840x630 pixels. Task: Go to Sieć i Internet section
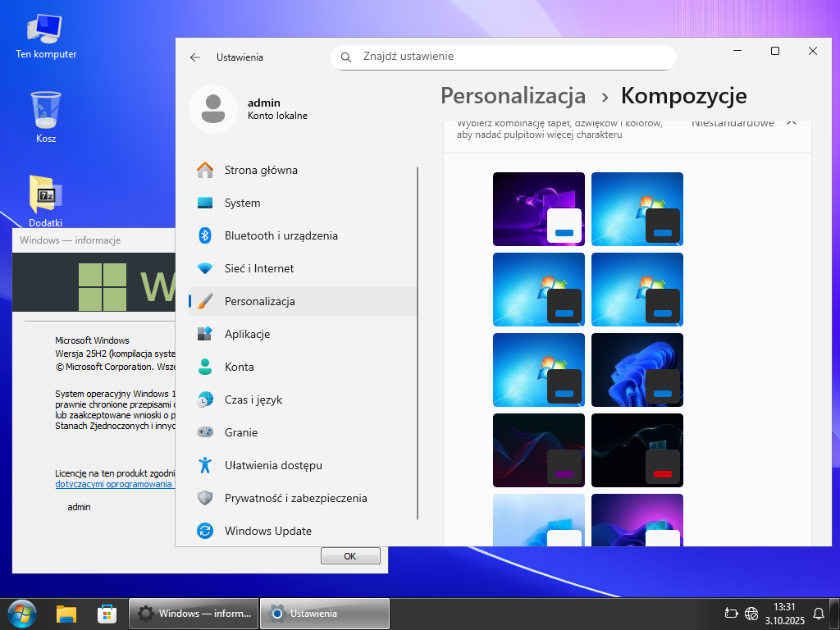tap(258, 268)
